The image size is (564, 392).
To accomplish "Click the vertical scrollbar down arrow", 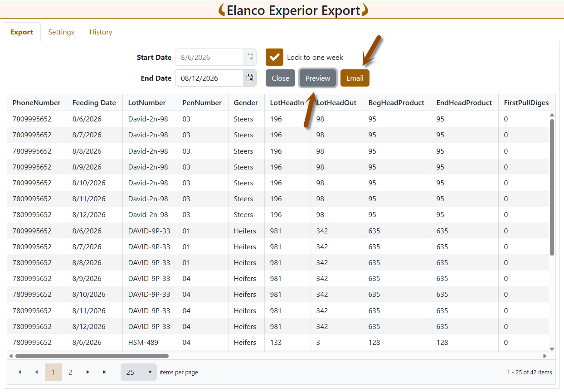I will [x=552, y=349].
